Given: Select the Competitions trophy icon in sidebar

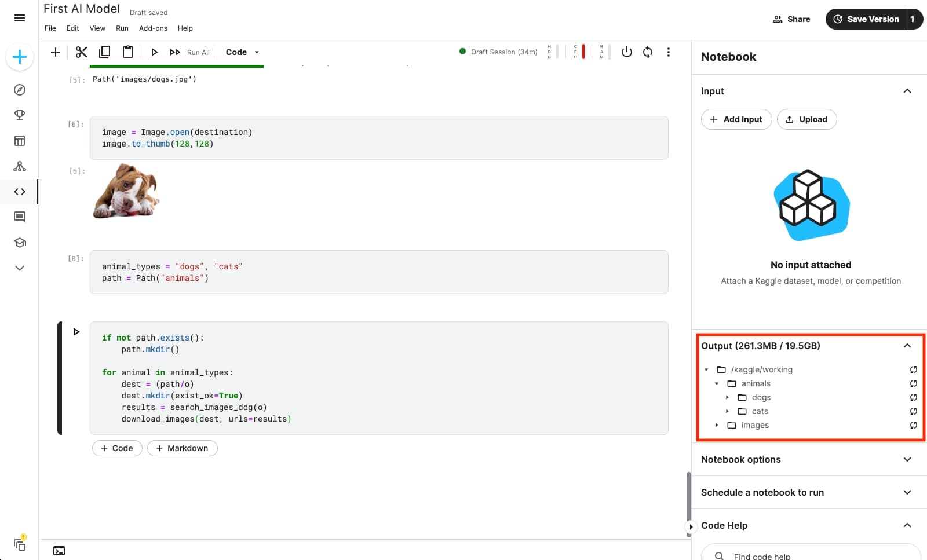Looking at the screenshot, I should [20, 115].
